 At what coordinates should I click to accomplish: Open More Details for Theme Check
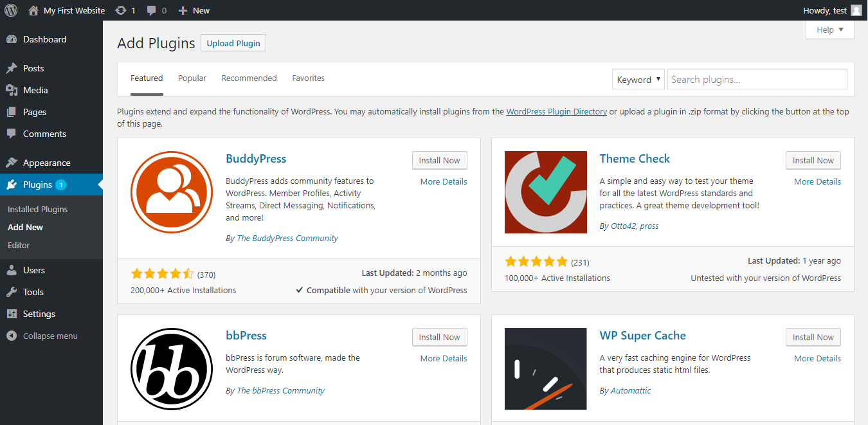tap(817, 181)
